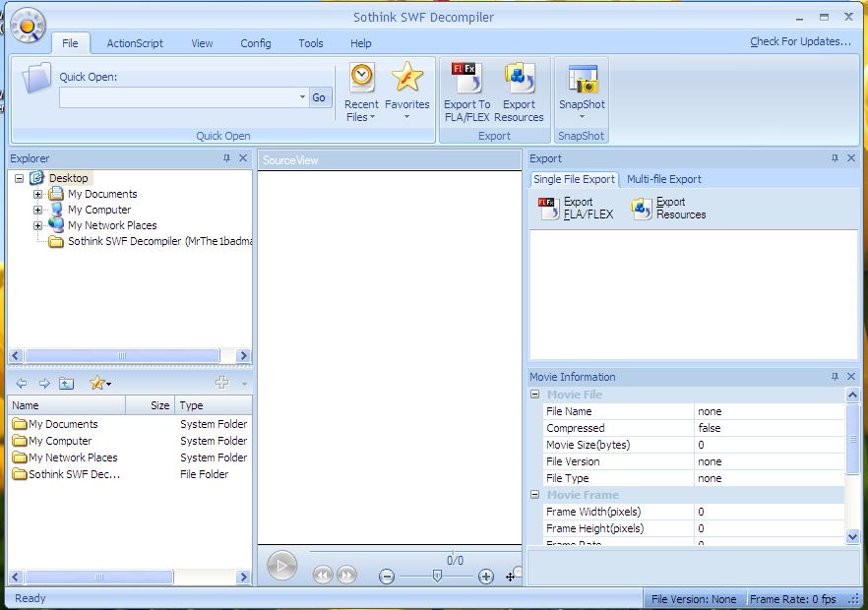This screenshot has width=868, height=610.
Task: Expand My Network Places tree node
Action: coord(37,225)
